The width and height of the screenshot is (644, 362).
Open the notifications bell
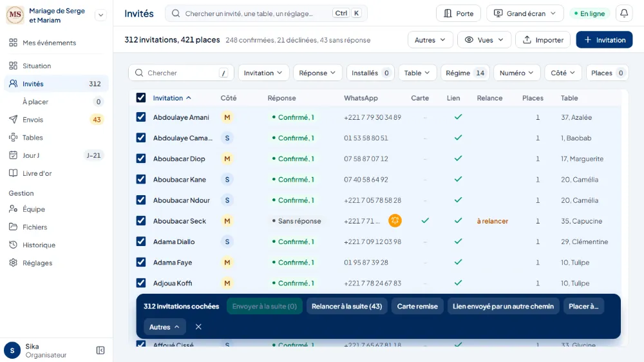[624, 14]
